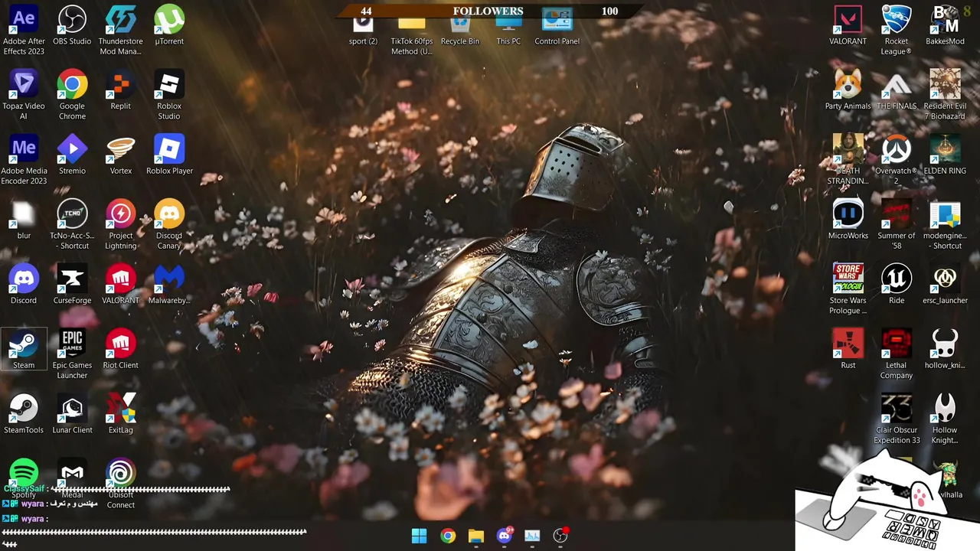This screenshot has width=980, height=551.
Task: Open the SteamTools desktop icon
Action: [24, 414]
